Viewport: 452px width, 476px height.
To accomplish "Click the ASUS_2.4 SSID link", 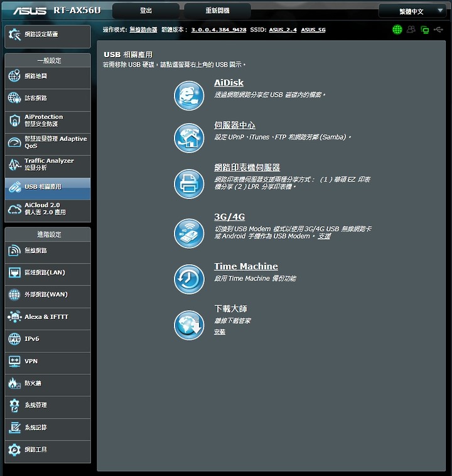I will 282,30.
